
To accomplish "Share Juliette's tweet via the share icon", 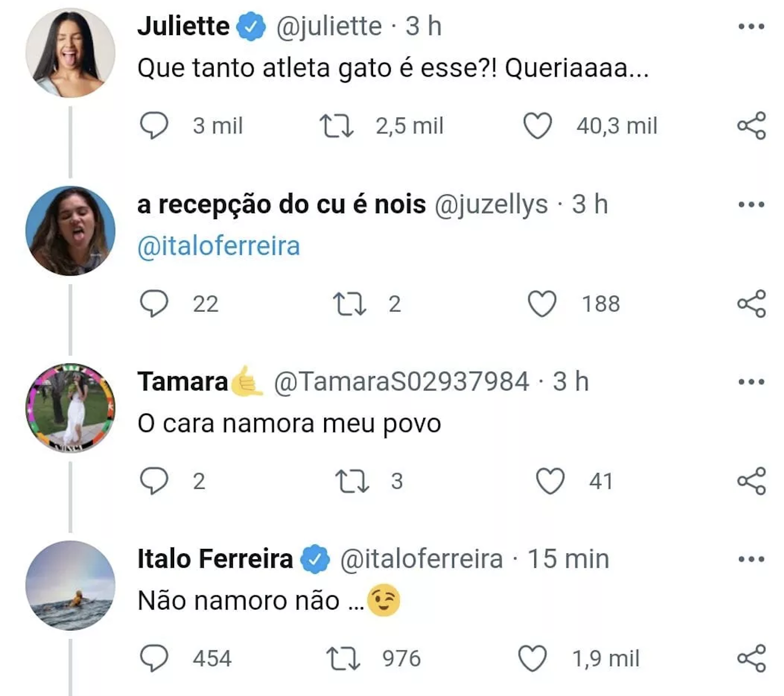I will click(751, 126).
